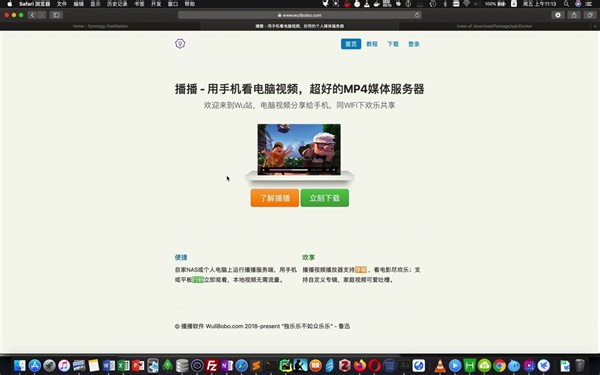Open the Trash in the dock
Image resolution: width=600 pixels, height=375 pixels.
(x=580, y=365)
